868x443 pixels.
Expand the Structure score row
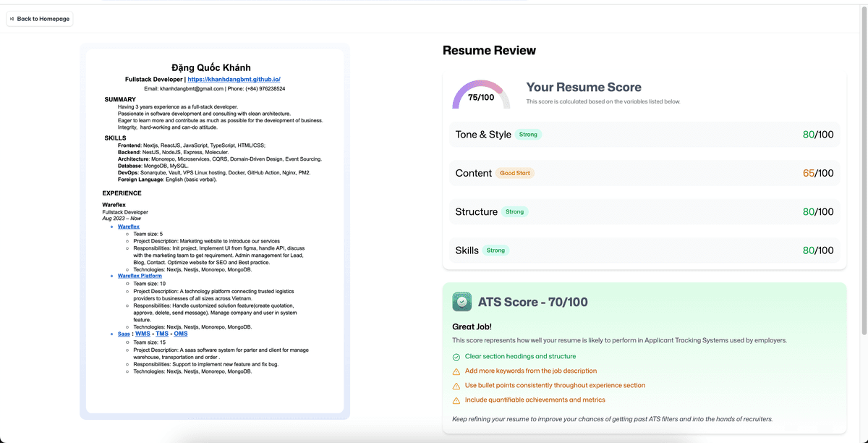tap(644, 212)
